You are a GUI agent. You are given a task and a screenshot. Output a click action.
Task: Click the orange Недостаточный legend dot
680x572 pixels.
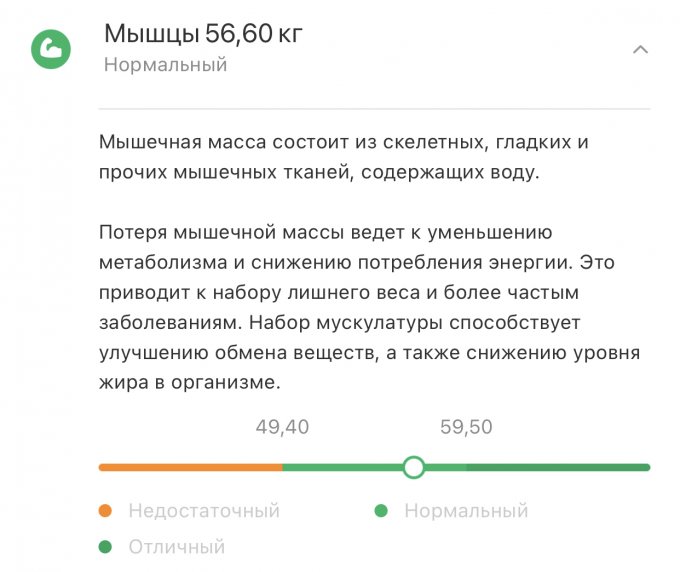(x=106, y=511)
